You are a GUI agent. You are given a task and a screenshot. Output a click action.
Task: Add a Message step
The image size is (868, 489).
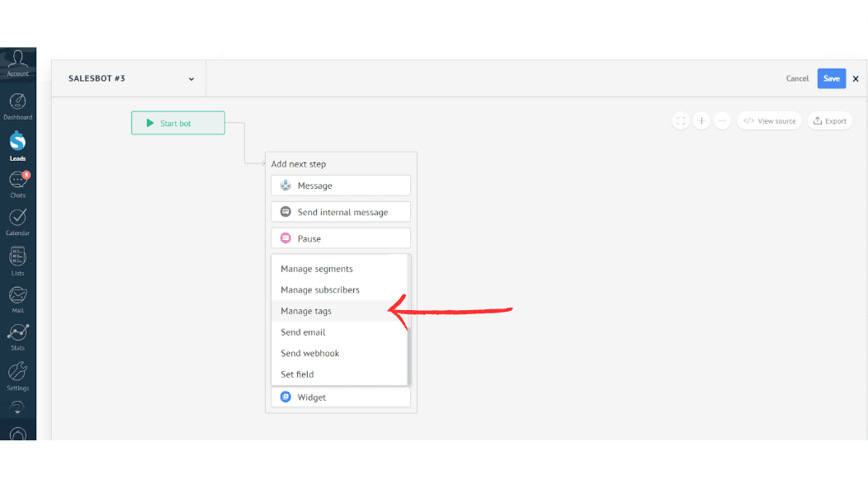coord(341,186)
